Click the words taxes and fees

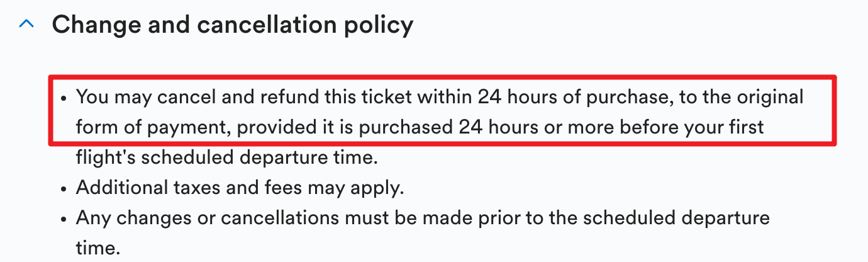[233, 188]
